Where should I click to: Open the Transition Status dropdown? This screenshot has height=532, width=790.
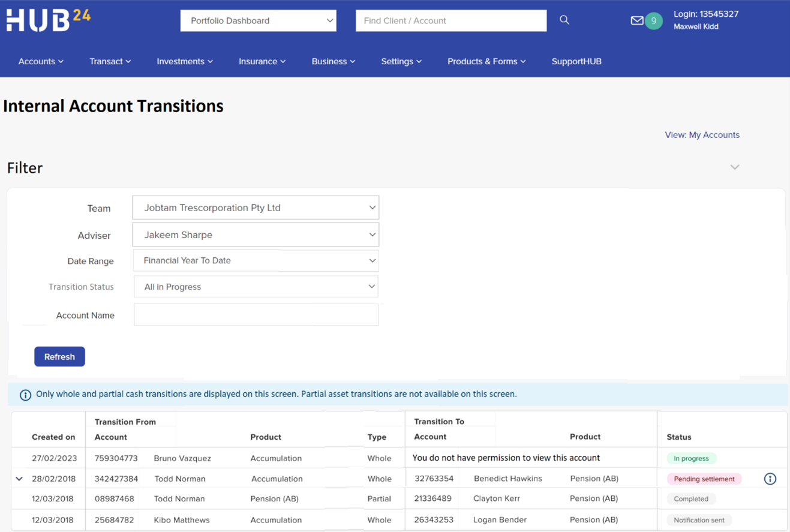click(256, 286)
